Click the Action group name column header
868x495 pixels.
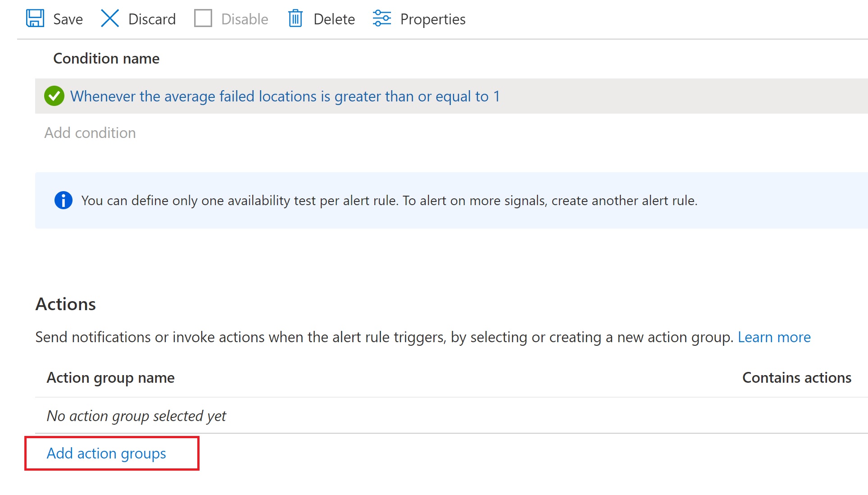point(110,378)
